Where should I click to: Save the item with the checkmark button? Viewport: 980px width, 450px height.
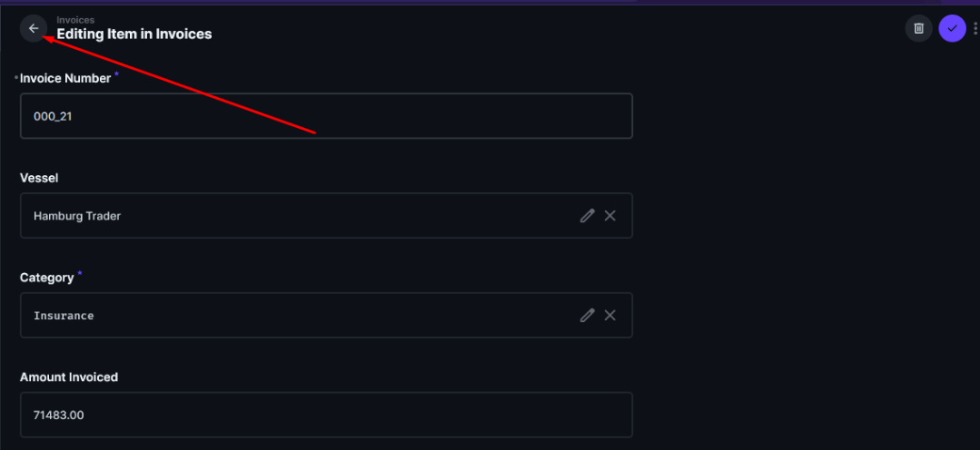[952, 28]
